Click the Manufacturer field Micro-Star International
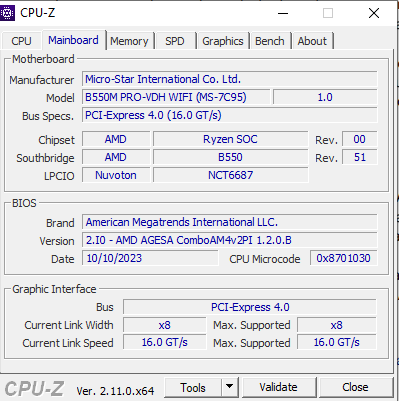 [230, 79]
